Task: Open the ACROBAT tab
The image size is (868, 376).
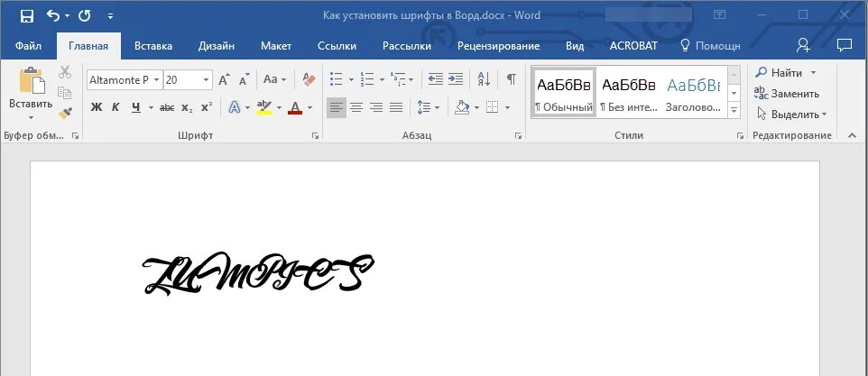Action: 633,47
